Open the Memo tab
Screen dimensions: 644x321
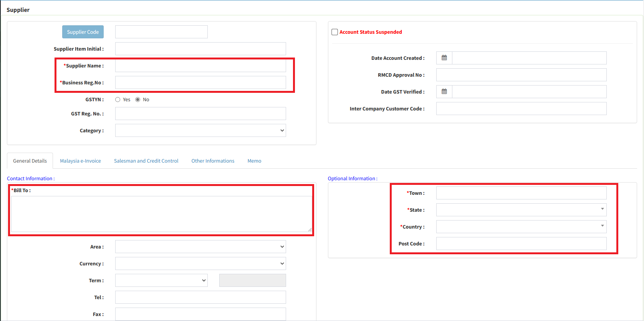click(x=254, y=161)
